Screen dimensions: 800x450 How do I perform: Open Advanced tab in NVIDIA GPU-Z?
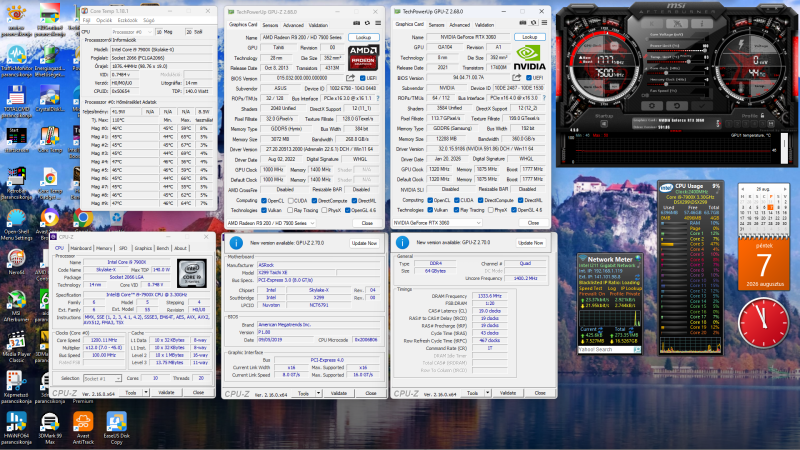[460, 24]
